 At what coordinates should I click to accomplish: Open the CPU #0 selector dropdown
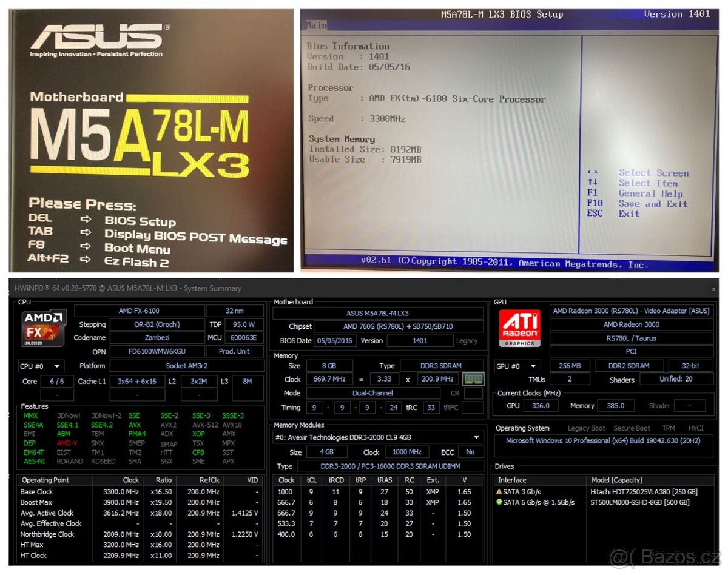(41, 365)
